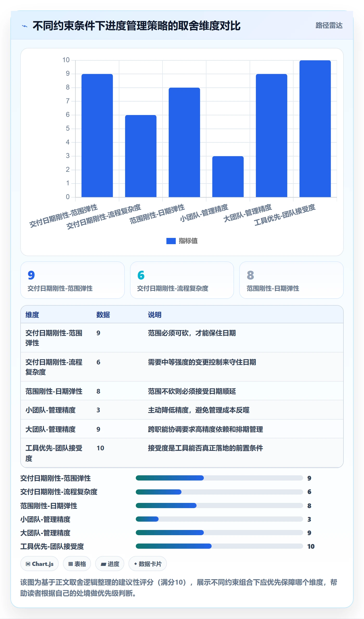Open the data card showing value 9
The width and height of the screenshot is (364, 619).
tap(73, 280)
